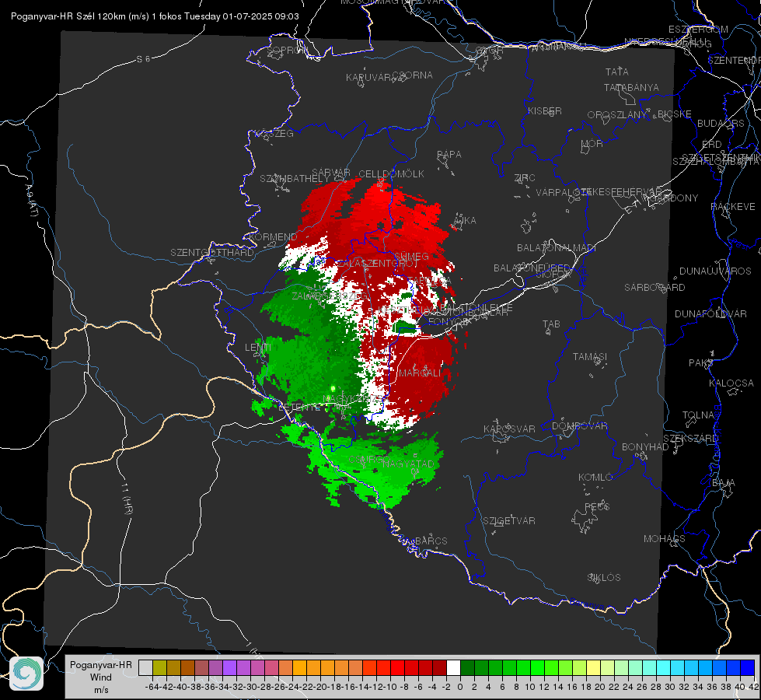
Task: Click the TATABANYA city label
Action: (631, 87)
